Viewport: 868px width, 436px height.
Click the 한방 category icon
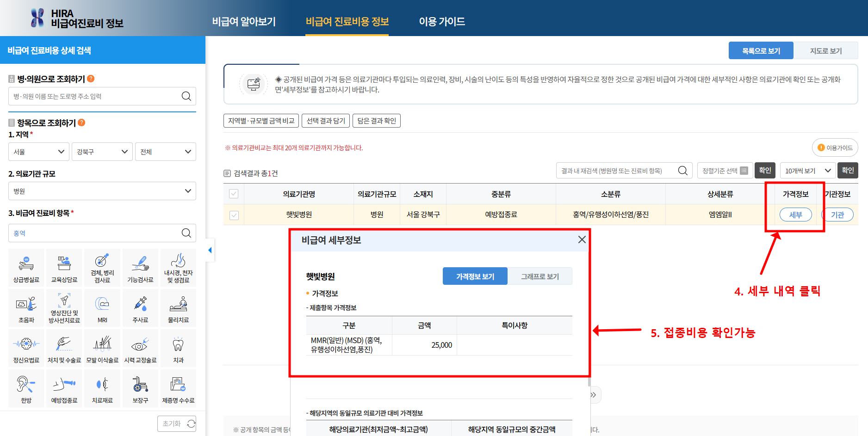pos(26,388)
